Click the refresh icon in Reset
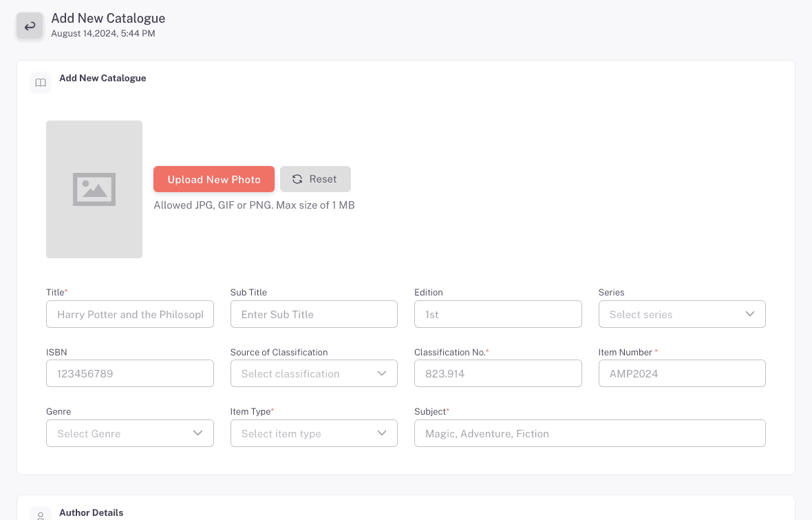This screenshot has height=520, width=812. coord(297,179)
